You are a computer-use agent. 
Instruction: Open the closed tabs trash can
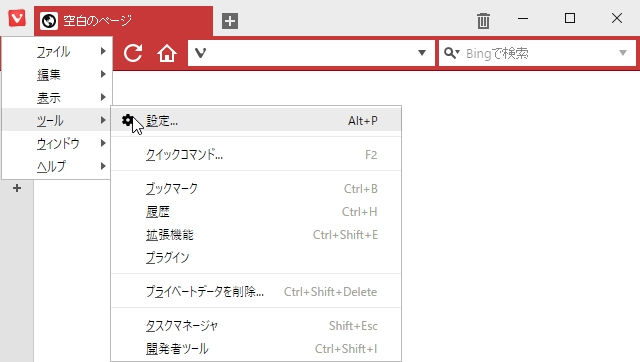(x=483, y=20)
